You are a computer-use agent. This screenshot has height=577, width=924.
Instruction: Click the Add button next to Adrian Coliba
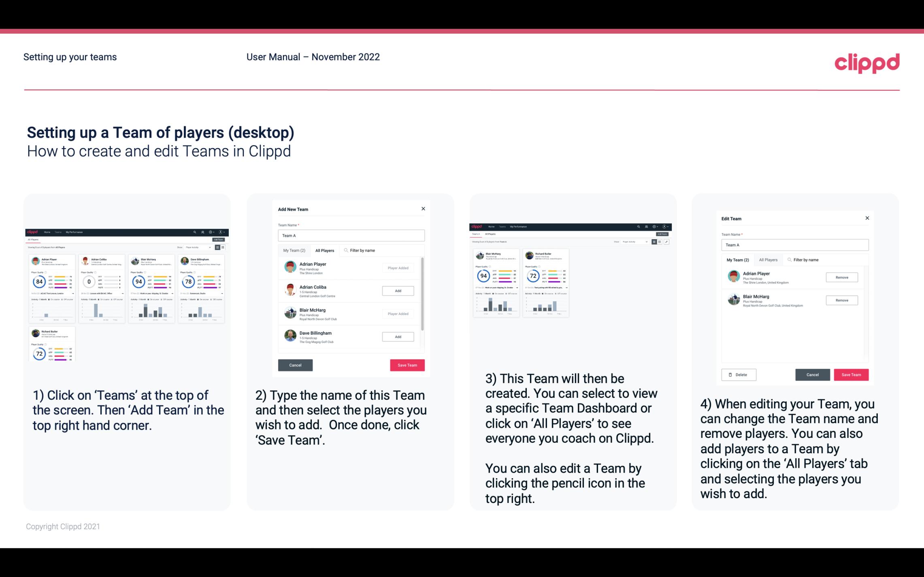398,291
